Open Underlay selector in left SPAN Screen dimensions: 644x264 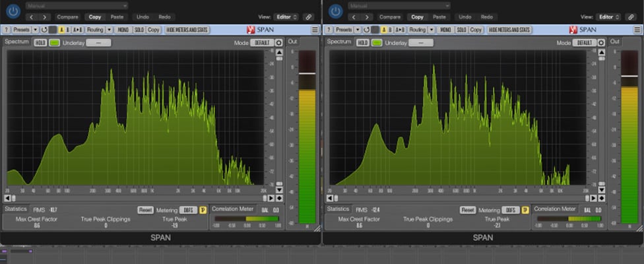point(98,43)
